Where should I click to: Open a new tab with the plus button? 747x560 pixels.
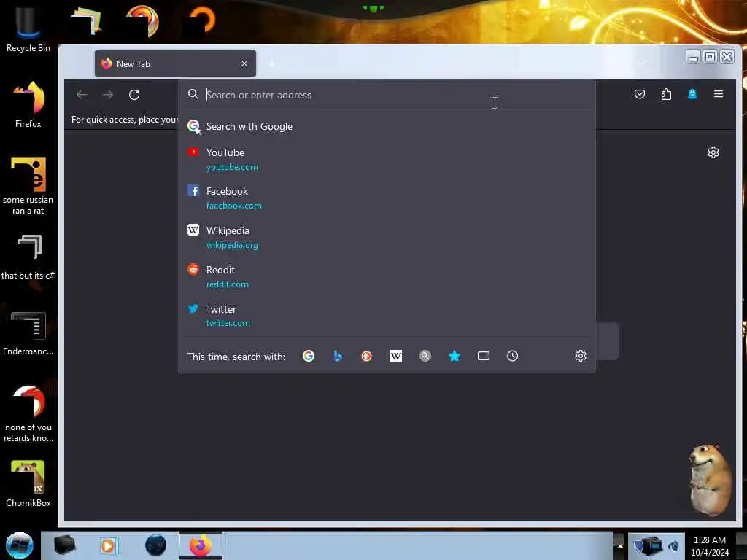[x=272, y=63]
